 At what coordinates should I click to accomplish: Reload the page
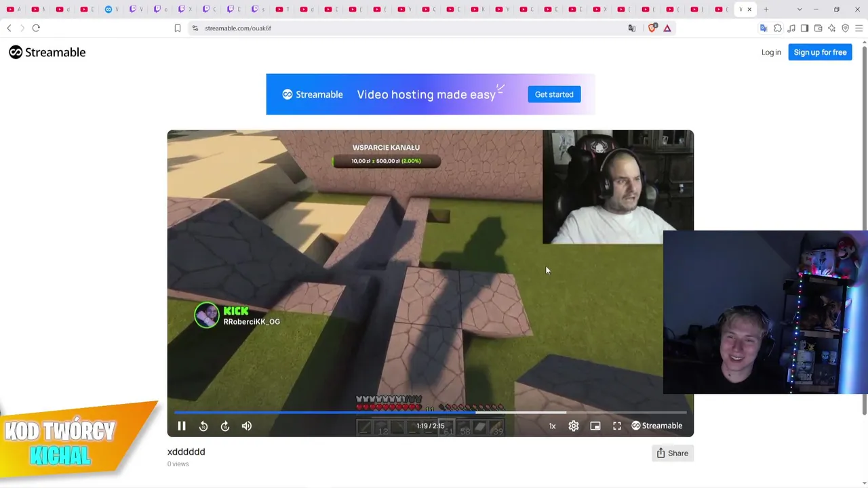tap(36, 28)
